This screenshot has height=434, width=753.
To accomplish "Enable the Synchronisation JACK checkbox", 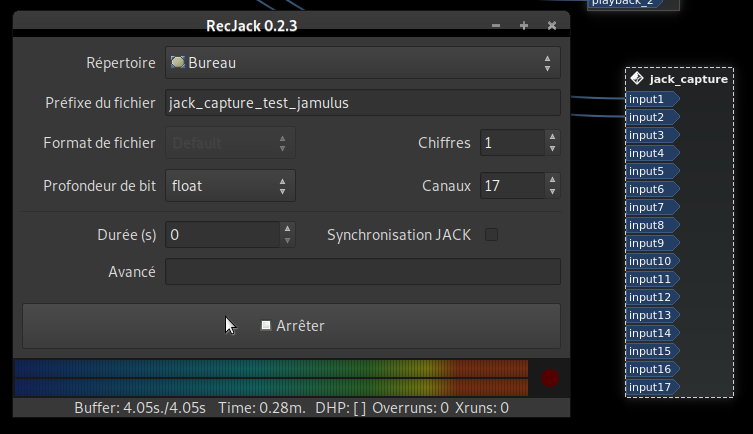I will pyautogui.click(x=491, y=235).
